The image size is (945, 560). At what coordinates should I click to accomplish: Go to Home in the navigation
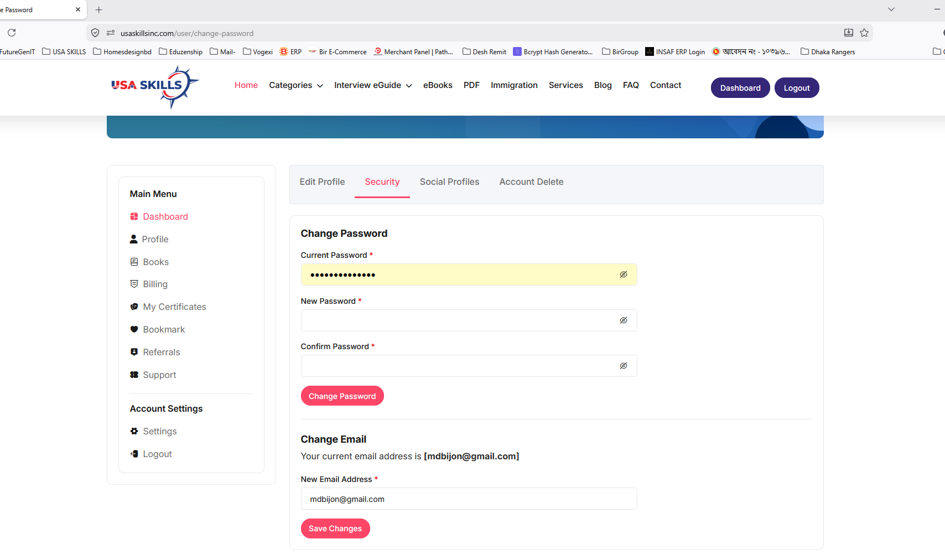(246, 85)
